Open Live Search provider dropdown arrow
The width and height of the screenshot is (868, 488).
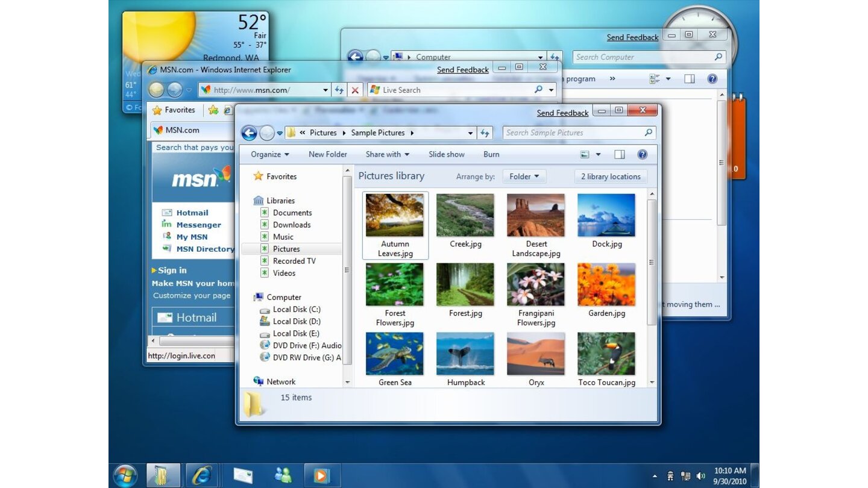[551, 90]
